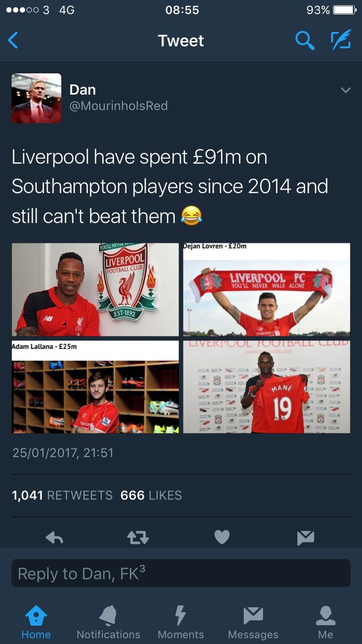Open the Dejan Lovren scarf photo
Image resolution: width=362 pixels, height=644 pixels.
(x=266, y=289)
